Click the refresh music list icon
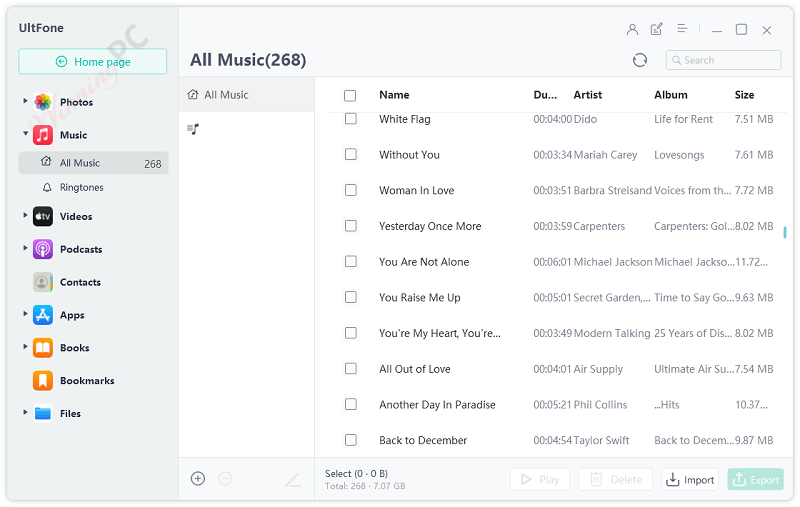This screenshot has width=800, height=507. click(x=640, y=60)
